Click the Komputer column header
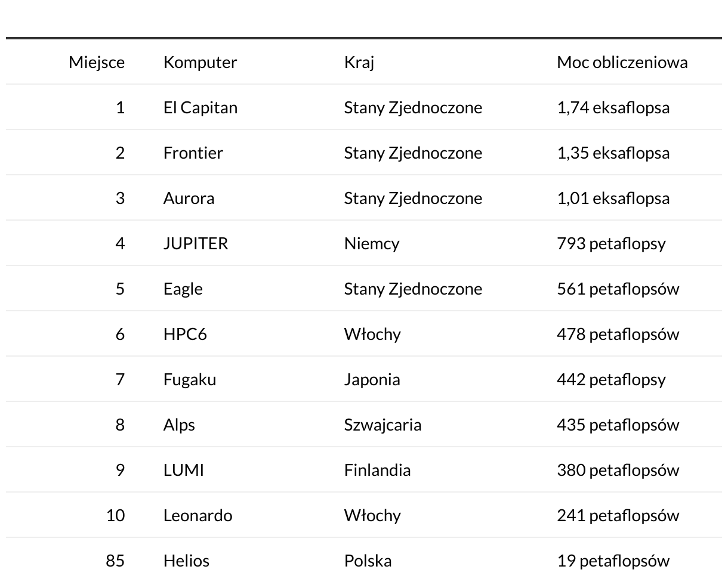 point(200,62)
